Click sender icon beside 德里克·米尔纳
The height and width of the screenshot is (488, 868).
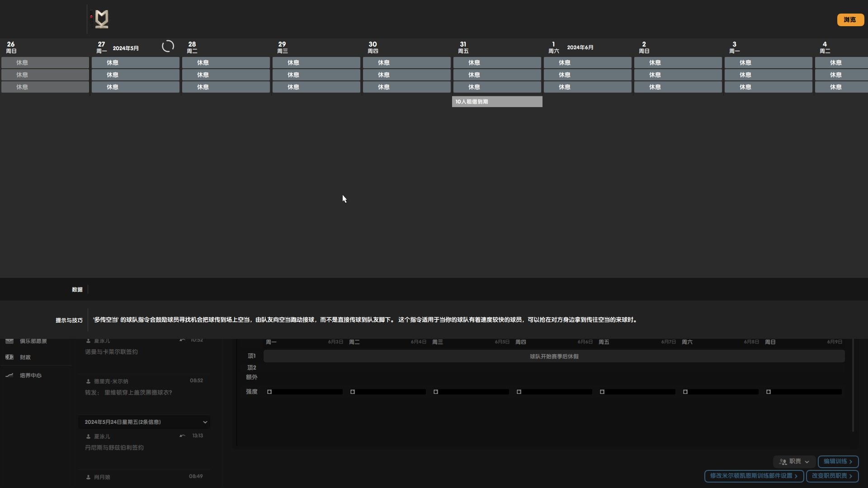[x=88, y=381]
